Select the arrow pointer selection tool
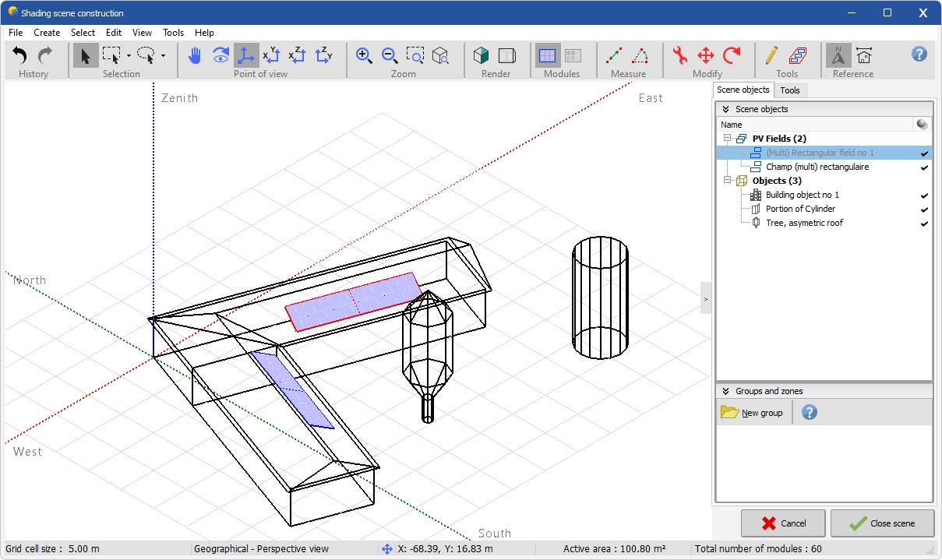The height and width of the screenshot is (560, 942). (x=86, y=55)
